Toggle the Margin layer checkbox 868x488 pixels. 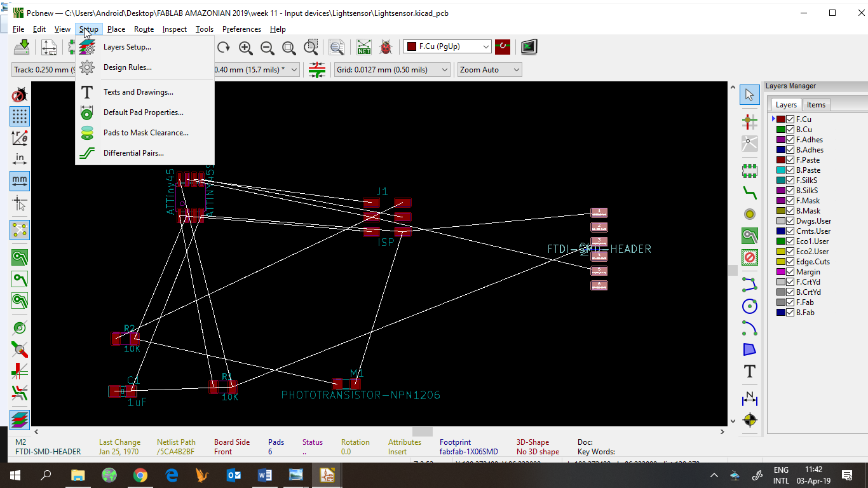pos(790,272)
